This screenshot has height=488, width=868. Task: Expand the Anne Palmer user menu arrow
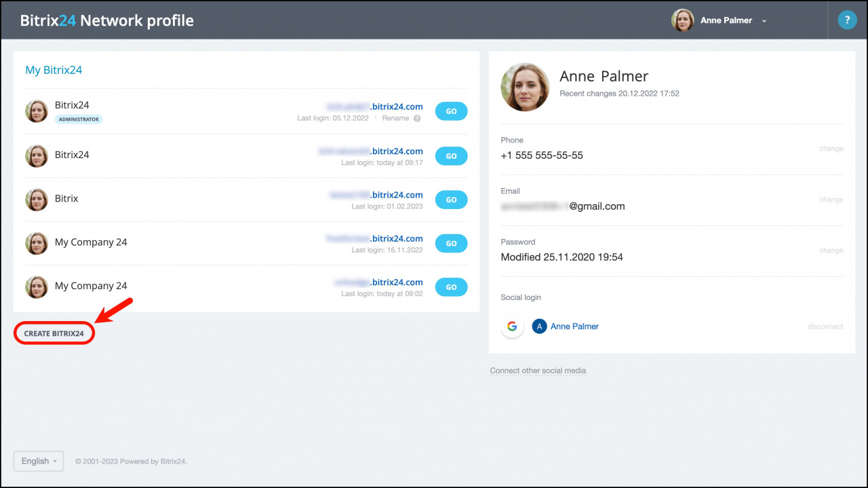[764, 21]
